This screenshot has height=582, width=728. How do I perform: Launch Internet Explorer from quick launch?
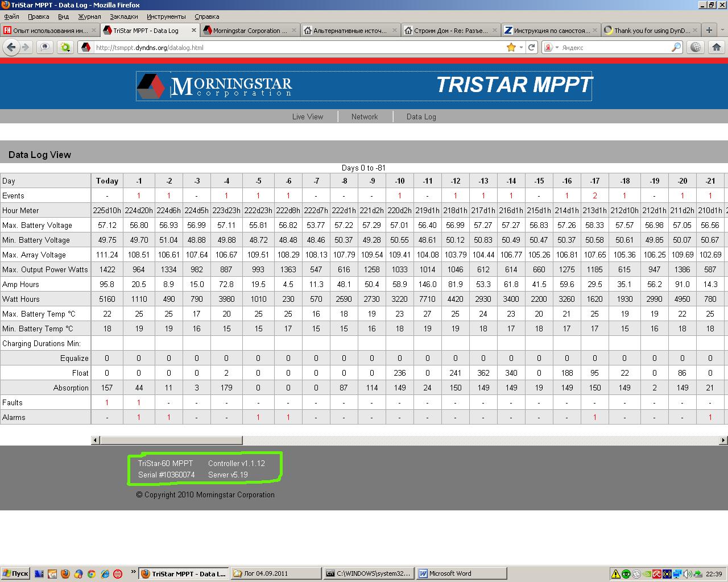105,573
